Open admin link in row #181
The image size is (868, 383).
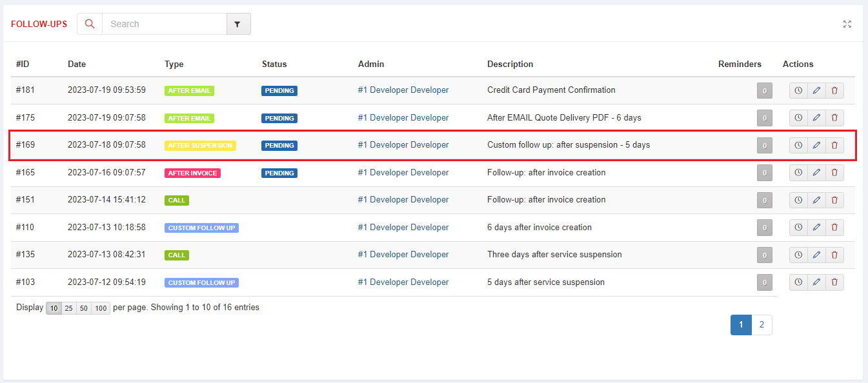(x=403, y=90)
